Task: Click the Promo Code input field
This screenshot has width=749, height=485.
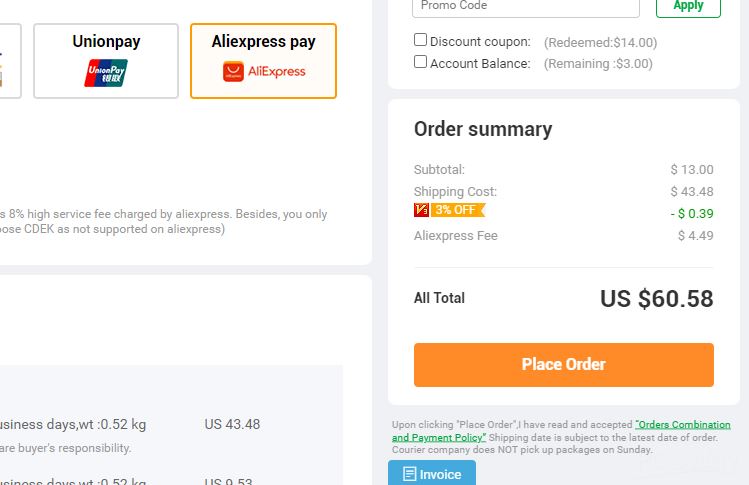Action: 525,7
